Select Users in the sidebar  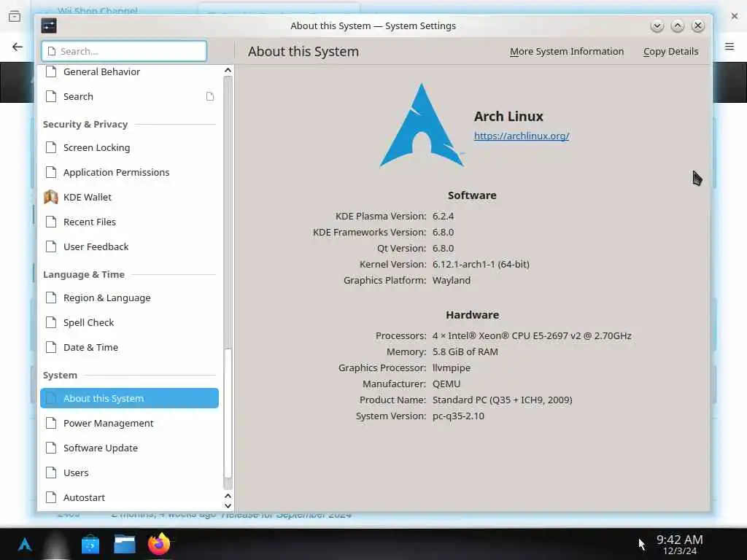[x=129, y=472]
